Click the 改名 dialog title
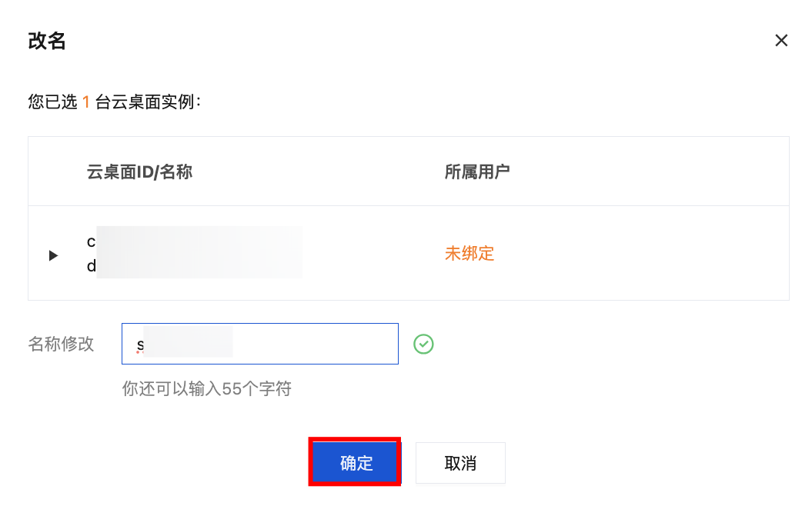Screen dimensions: 812x506 click(x=47, y=41)
